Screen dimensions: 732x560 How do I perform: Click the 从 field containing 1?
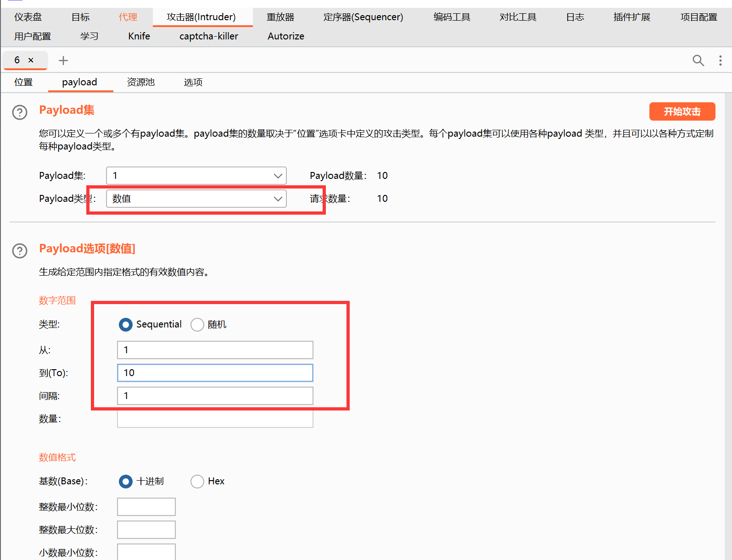215,350
